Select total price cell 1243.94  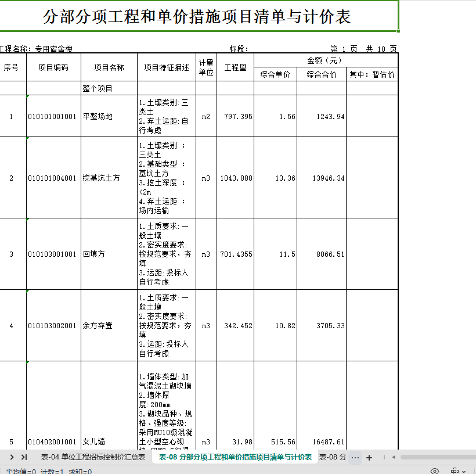point(322,116)
